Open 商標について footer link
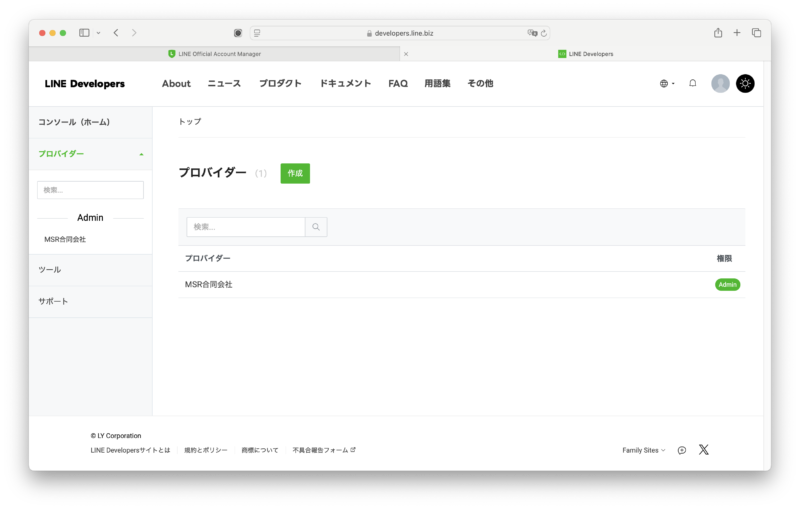800x509 pixels. (260, 450)
